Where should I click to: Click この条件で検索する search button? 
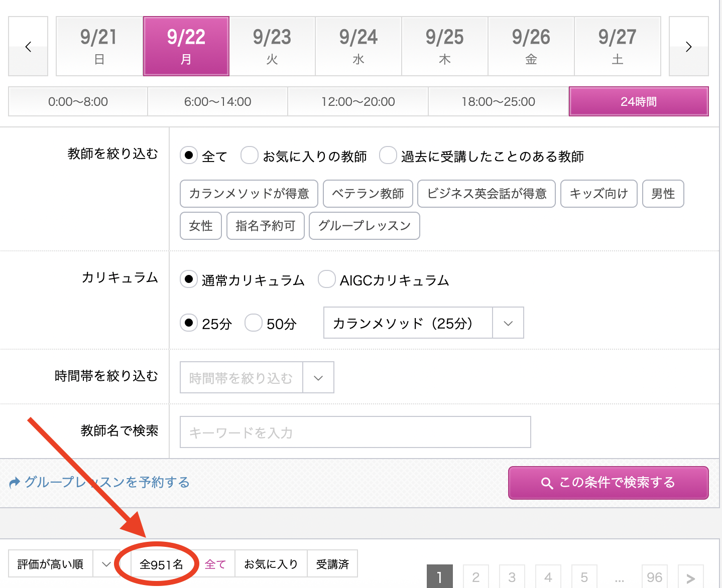(x=608, y=483)
